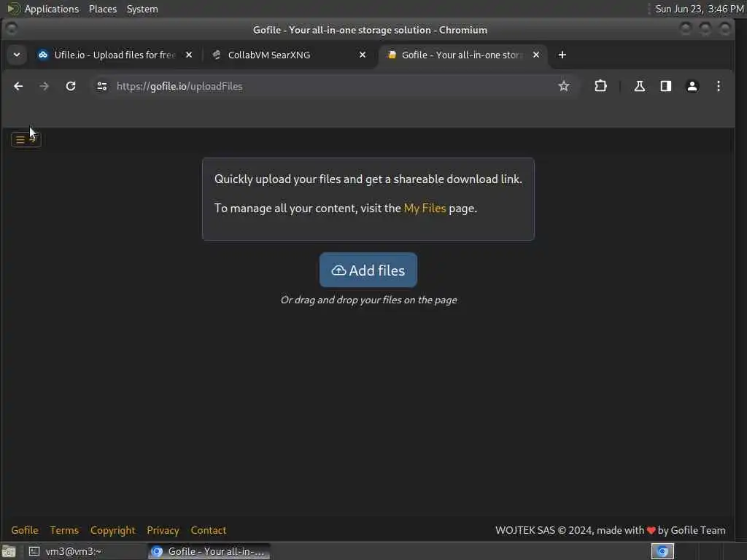
Task: Open the Gofile footer link
Action: 25,530
